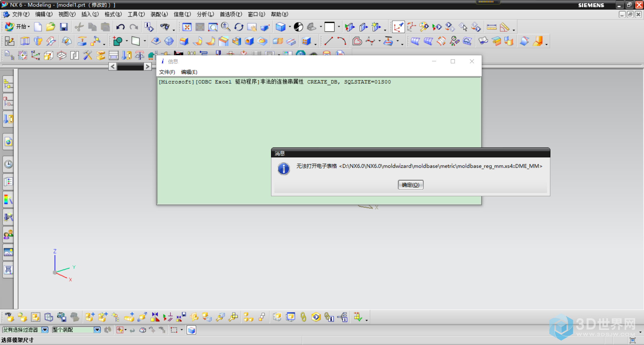Expand the binoculars toolbar options arrow
Screen dimensions: 644x345
174,30
